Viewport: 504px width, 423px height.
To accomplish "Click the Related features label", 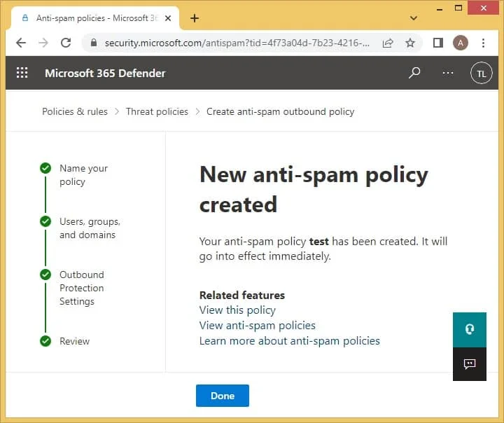I will pyautogui.click(x=242, y=295).
